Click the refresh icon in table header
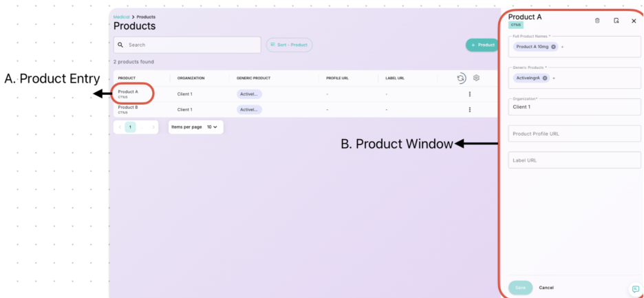The image size is (644, 298). pos(461,78)
